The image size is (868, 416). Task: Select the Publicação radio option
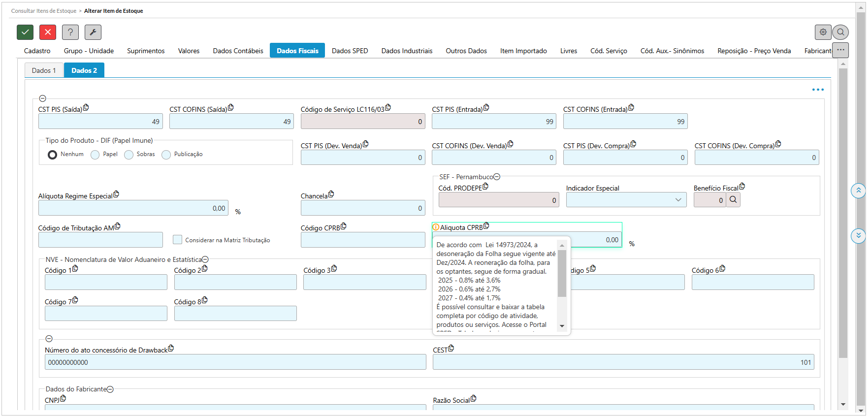point(166,155)
